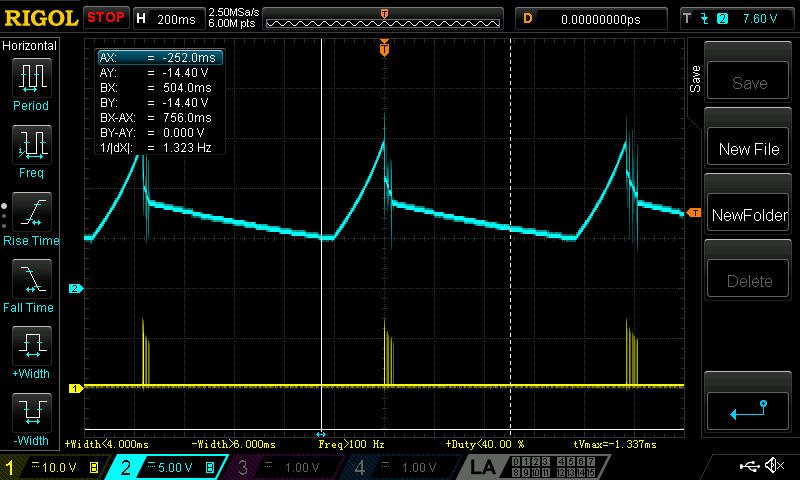Select the Rise Time measurement icon
800x480 pixels.
32,212
